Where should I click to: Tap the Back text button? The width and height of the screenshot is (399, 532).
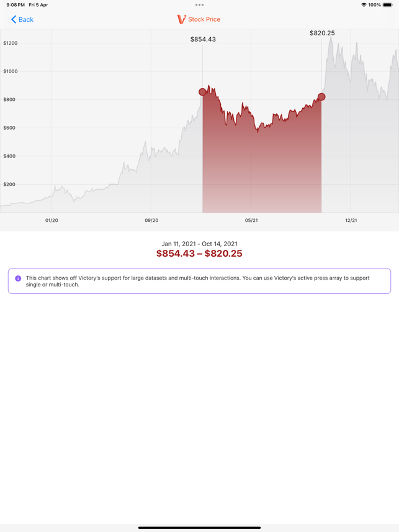tap(26, 19)
